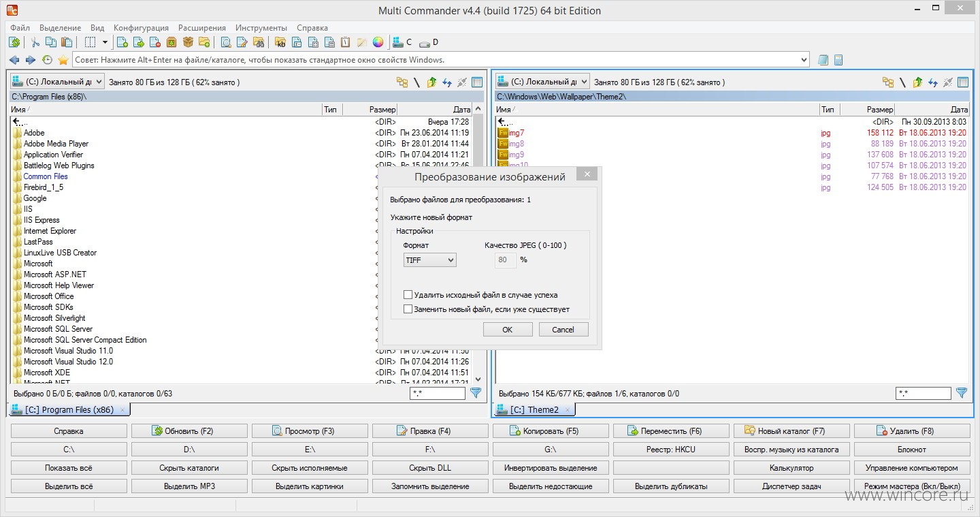Open favorites star icon
Image resolution: width=980 pixels, height=517 pixels.
[63, 60]
